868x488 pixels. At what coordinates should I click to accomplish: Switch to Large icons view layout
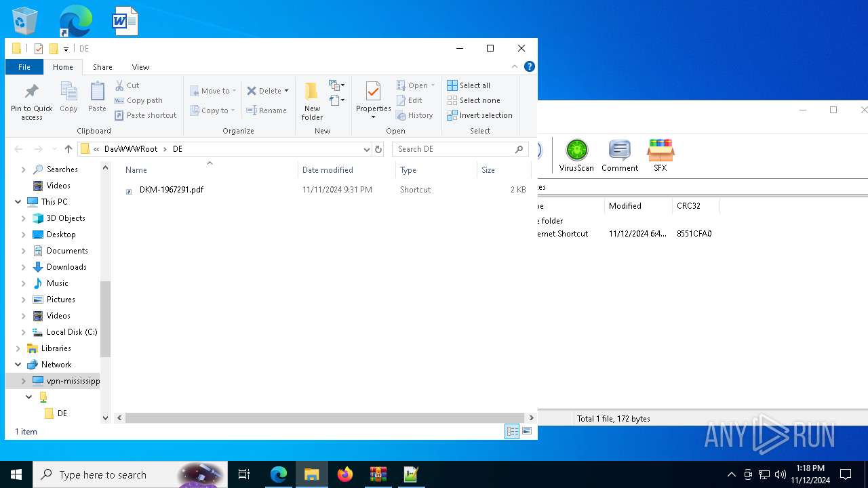[527, 432]
